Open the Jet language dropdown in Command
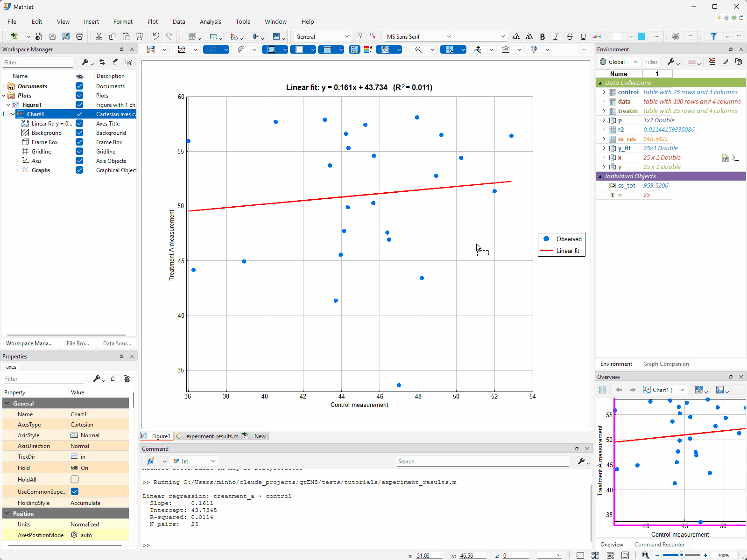The width and height of the screenshot is (747, 560). click(x=194, y=461)
